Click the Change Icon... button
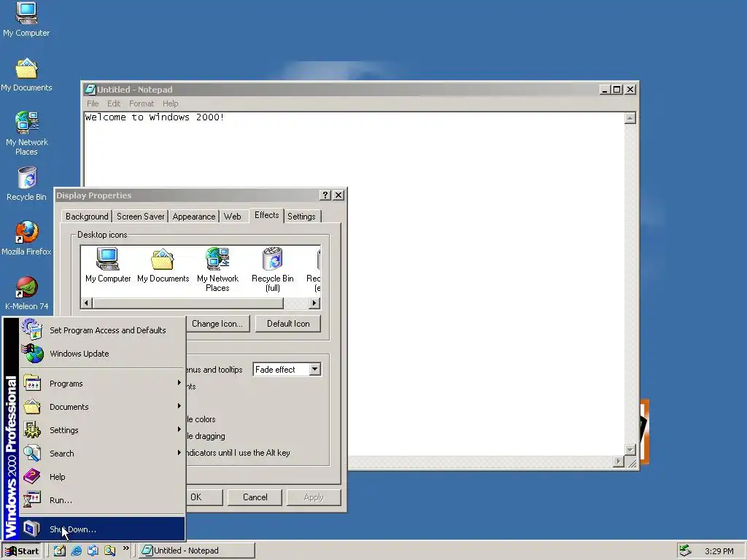The height and width of the screenshot is (560, 747). (217, 323)
